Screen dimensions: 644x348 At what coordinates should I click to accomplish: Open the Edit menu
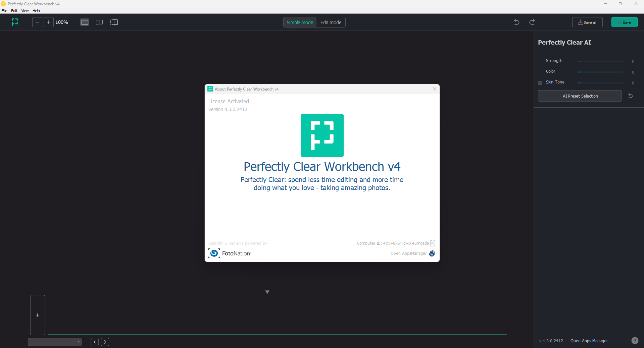coord(14,11)
